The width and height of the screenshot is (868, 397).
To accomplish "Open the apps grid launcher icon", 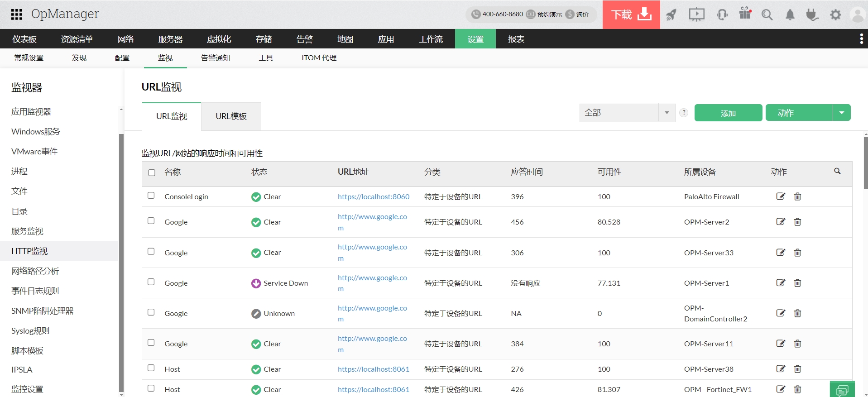I will tap(17, 14).
